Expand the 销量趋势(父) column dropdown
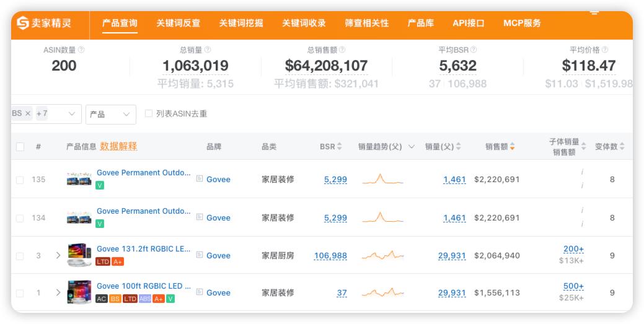 [x=412, y=147]
